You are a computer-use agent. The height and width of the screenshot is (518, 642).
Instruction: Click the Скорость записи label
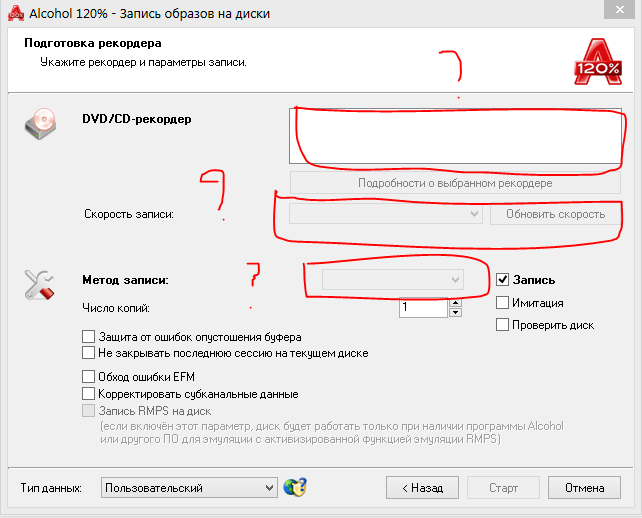coord(129,214)
